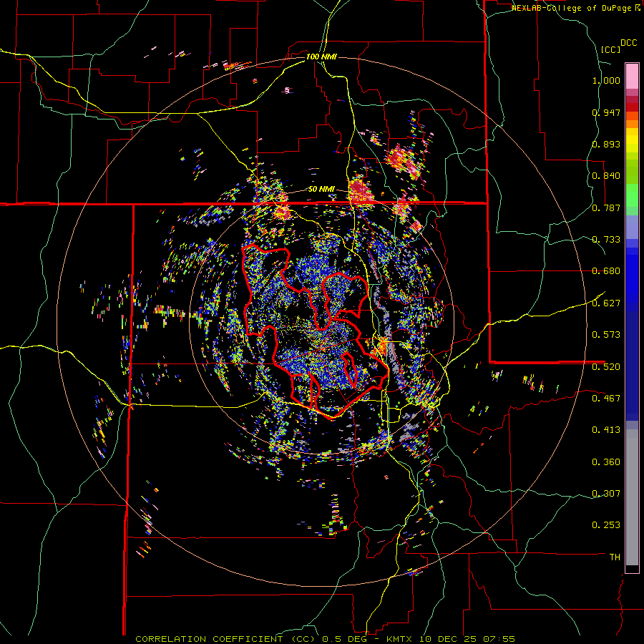Select the 0.573 scale value
644x644 pixels.
(606, 335)
